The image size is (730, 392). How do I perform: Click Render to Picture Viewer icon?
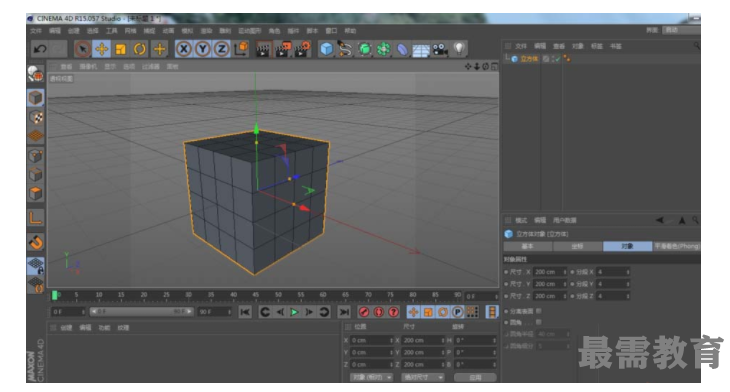click(283, 49)
